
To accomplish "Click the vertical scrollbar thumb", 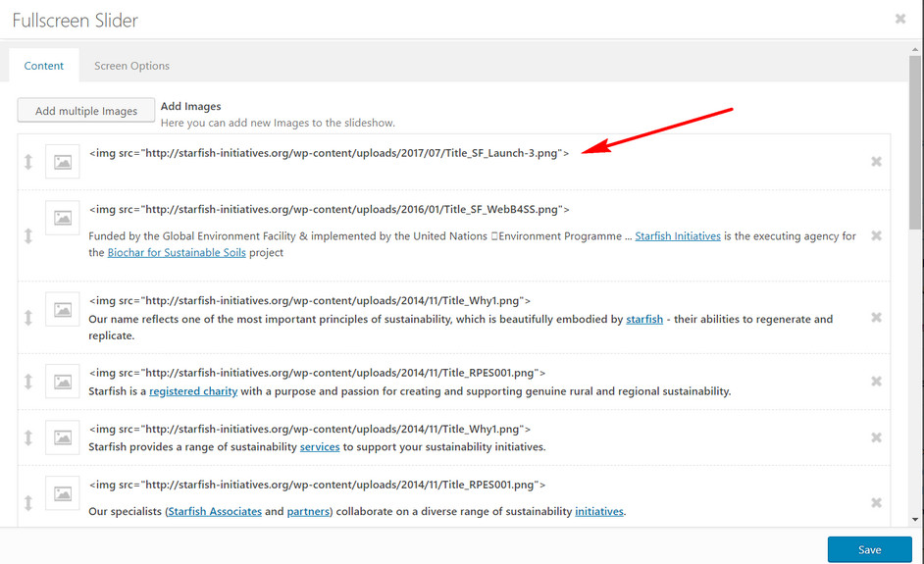I will point(914,142).
